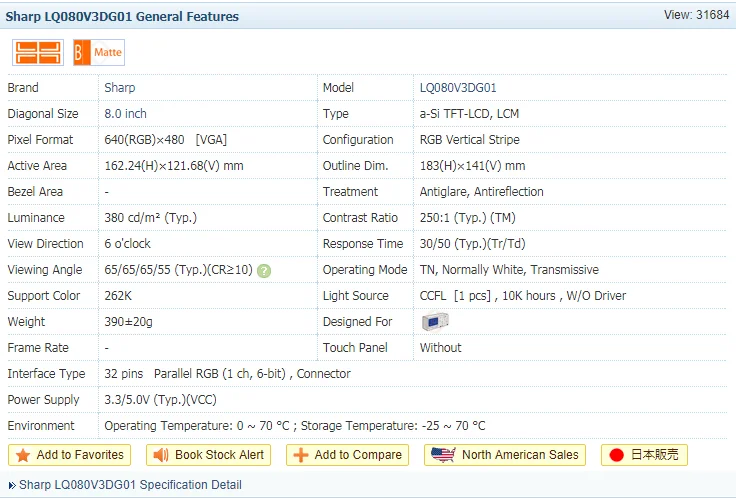This screenshot has height=499, width=736.
Task: Click the Book Stock Alert button label
Action: [x=220, y=455]
